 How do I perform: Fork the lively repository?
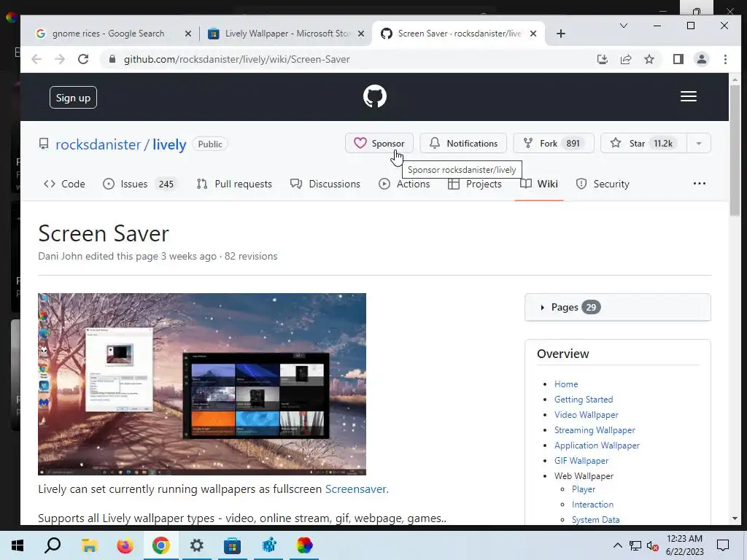[553, 144]
